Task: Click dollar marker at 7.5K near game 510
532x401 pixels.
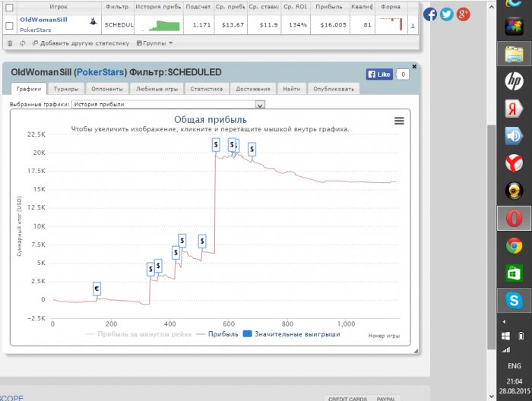Action: (x=202, y=241)
